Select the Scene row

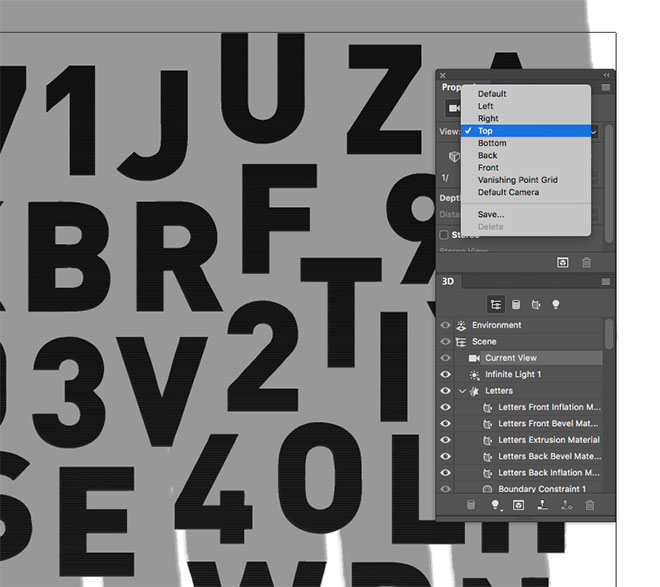click(529, 341)
